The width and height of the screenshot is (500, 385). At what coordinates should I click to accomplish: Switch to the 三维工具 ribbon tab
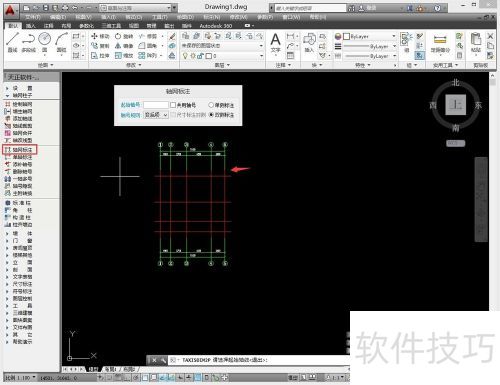pyautogui.click(x=111, y=26)
